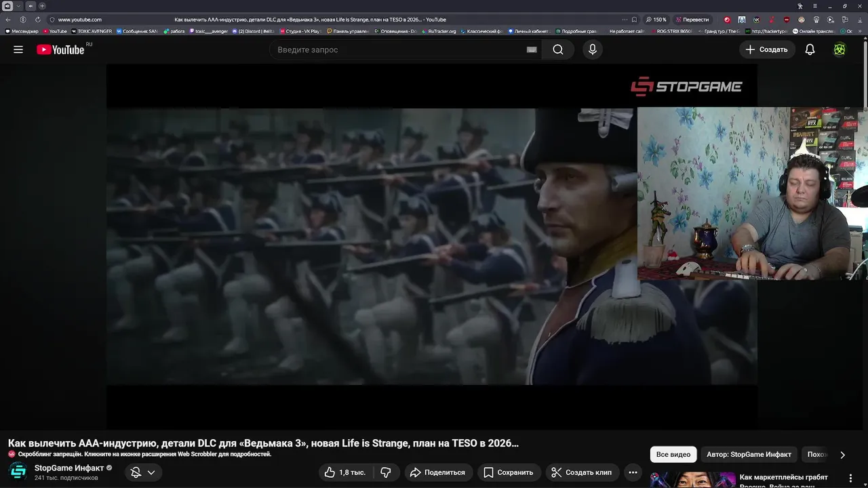Open the RuTracker.org bookmark
This screenshot has width=868, height=488.
[439, 31]
